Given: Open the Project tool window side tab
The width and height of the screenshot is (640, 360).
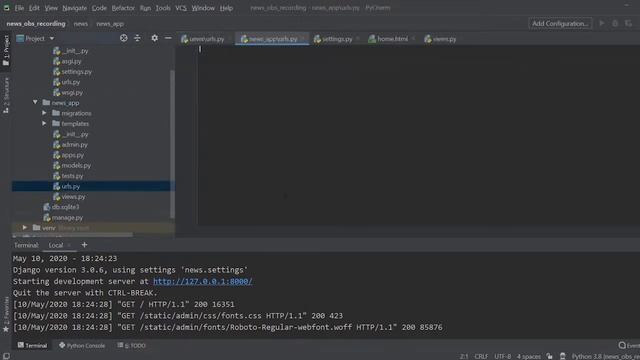Looking at the screenshot, I should (6, 50).
